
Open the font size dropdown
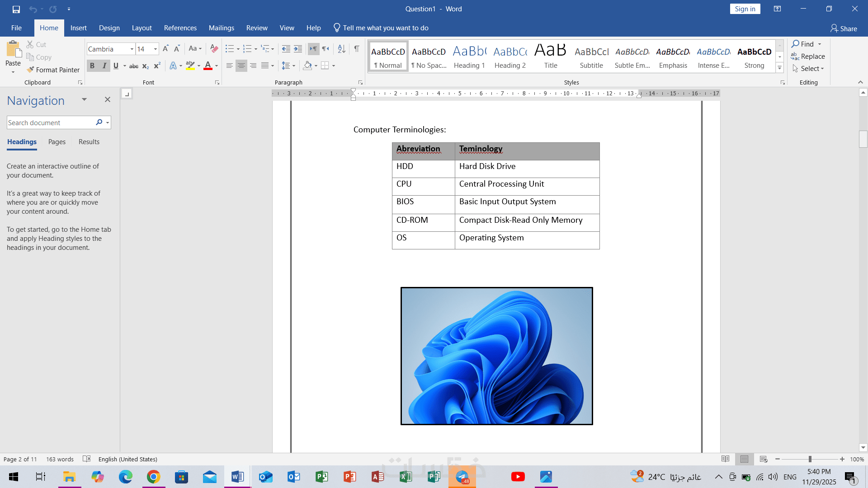coord(156,49)
